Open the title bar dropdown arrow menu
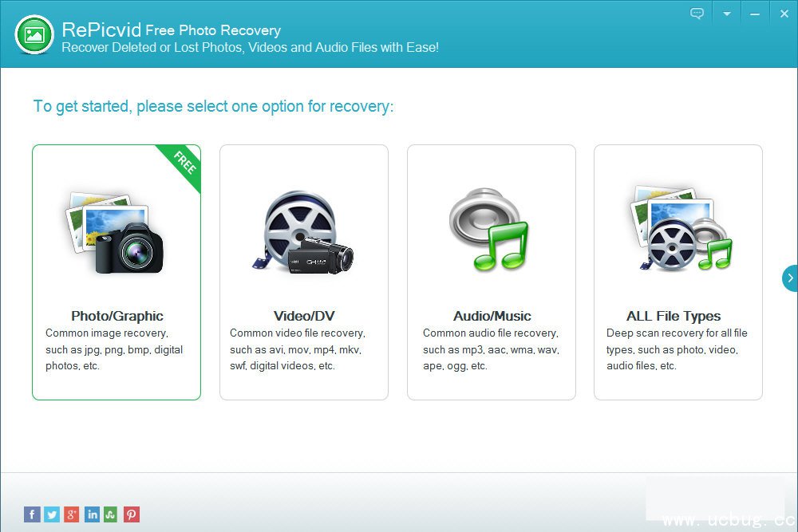This screenshot has height=532, width=798. point(727,14)
